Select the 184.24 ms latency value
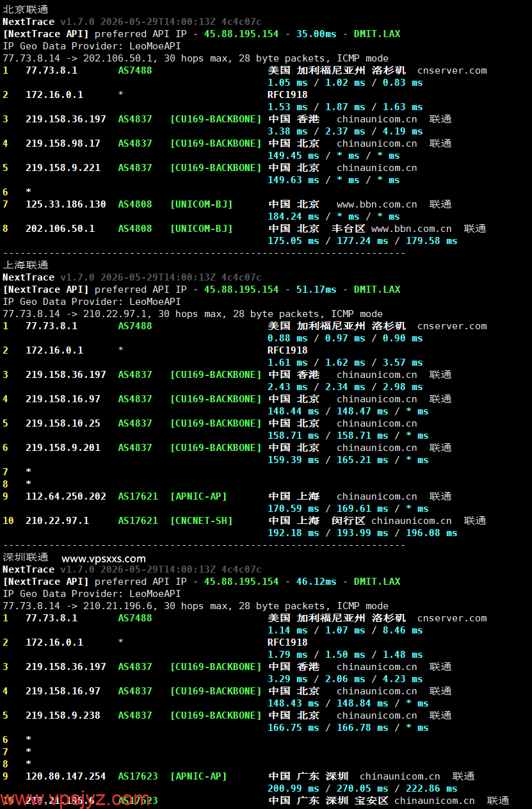This screenshot has height=809, width=532. 293,217
